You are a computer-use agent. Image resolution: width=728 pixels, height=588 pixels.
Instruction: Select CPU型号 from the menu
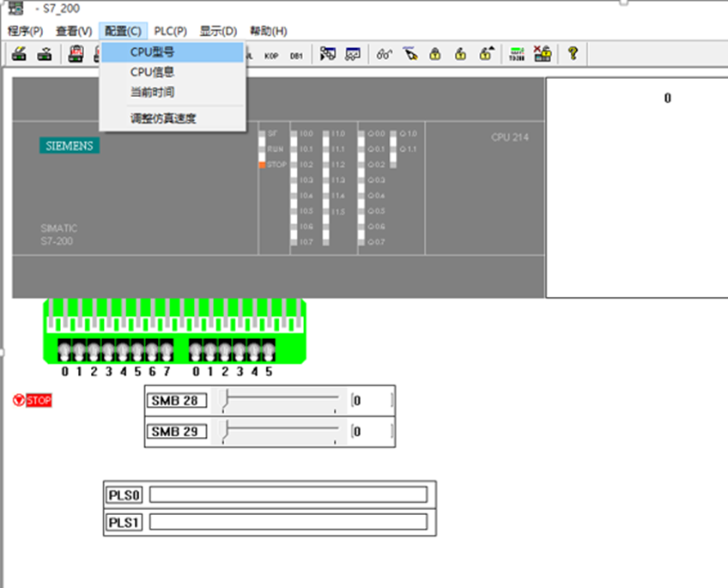tap(173, 52)
